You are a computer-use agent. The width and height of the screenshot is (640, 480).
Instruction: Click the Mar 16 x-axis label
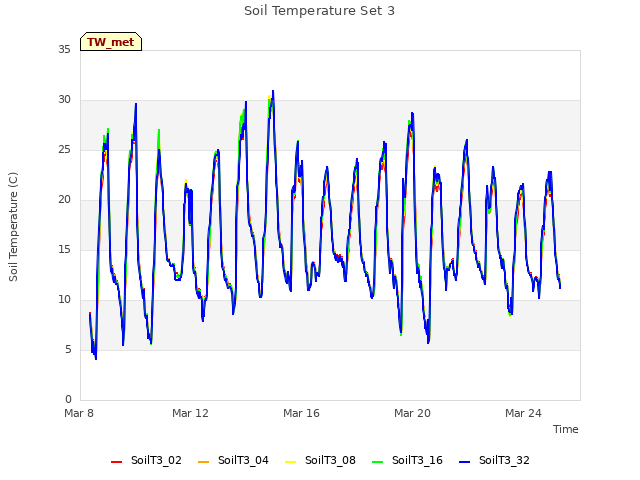(x=301, y=413)
